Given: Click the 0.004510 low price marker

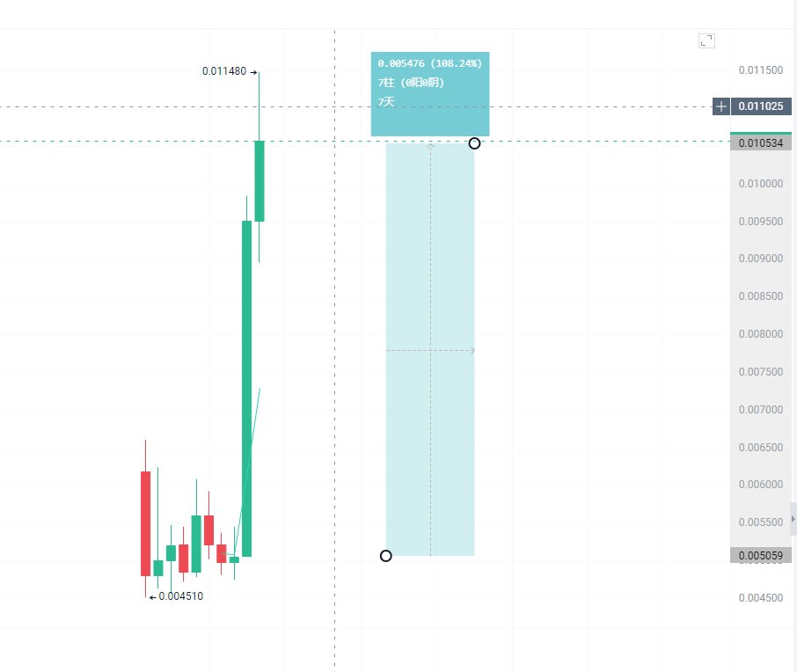Looking at the screenshot, I should click(180, 596).
